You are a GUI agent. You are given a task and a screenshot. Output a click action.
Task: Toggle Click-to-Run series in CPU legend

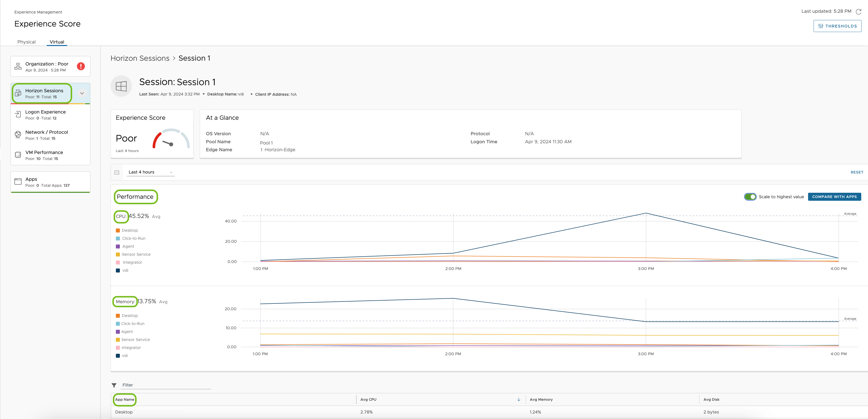pyautogui.click(x=130, y=238)
